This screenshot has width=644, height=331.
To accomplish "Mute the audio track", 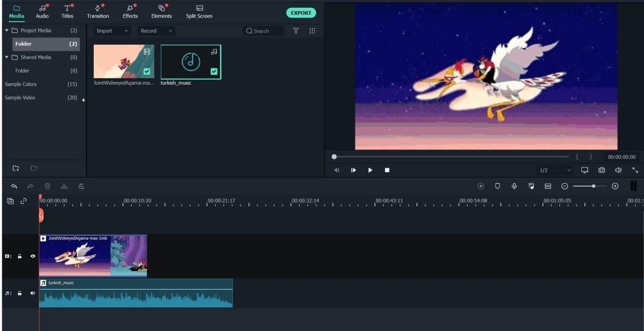I will pyautogui.click(x=33, y=293).
